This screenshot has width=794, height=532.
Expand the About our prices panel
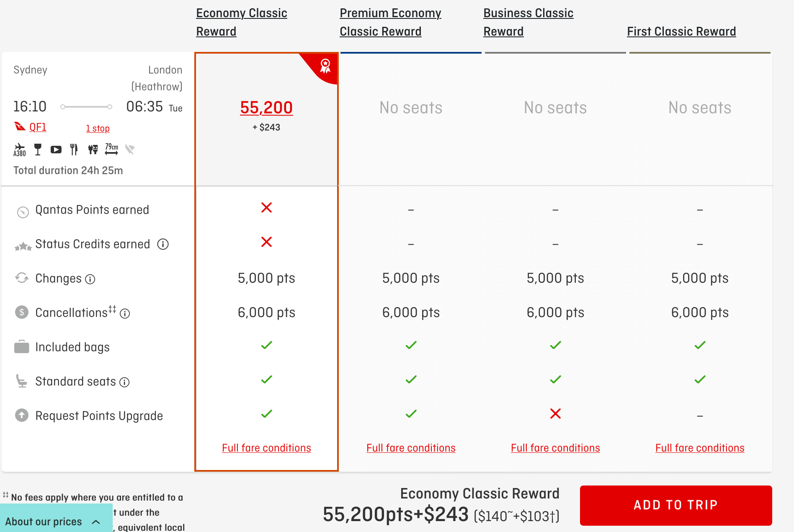click(53, 522)
